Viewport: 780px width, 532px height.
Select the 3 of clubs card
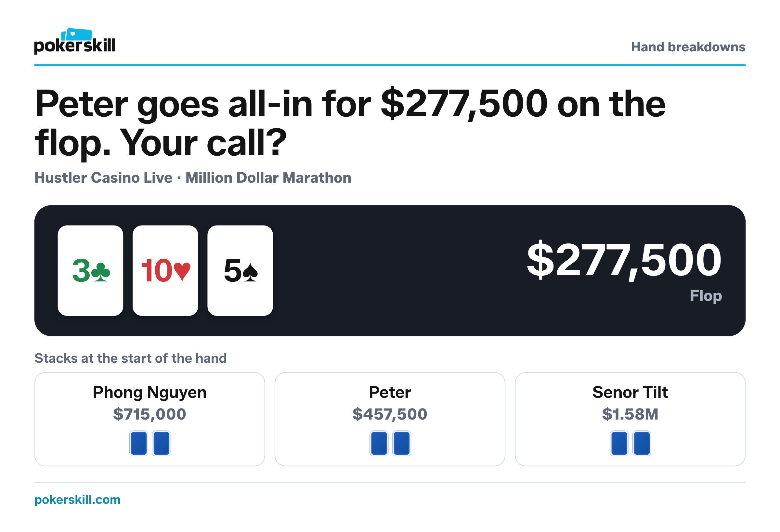coord(90,270)
